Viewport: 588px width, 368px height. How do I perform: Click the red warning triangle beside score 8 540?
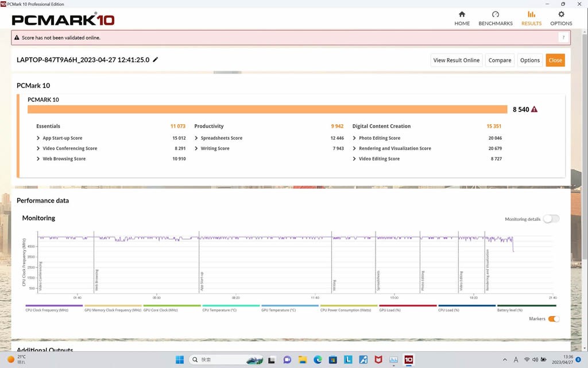(x=535, y=109)
